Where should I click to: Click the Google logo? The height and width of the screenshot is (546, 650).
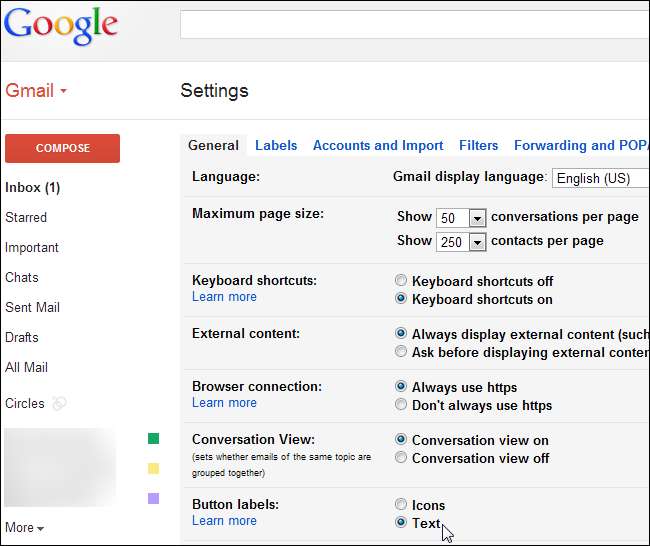coord(60,25)
